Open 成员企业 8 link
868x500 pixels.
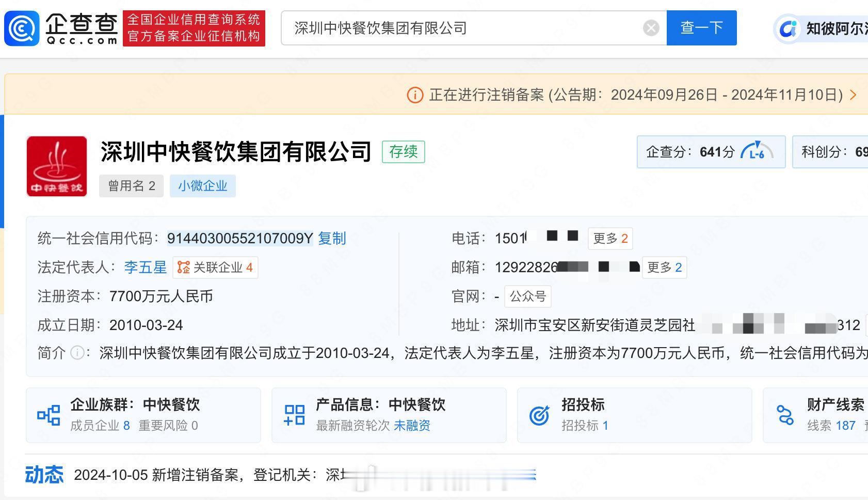100,426
